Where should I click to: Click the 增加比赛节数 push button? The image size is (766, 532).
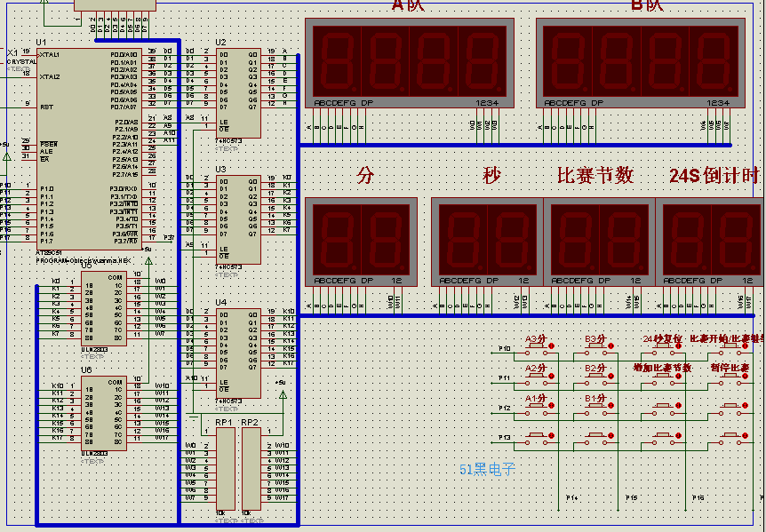663,376
